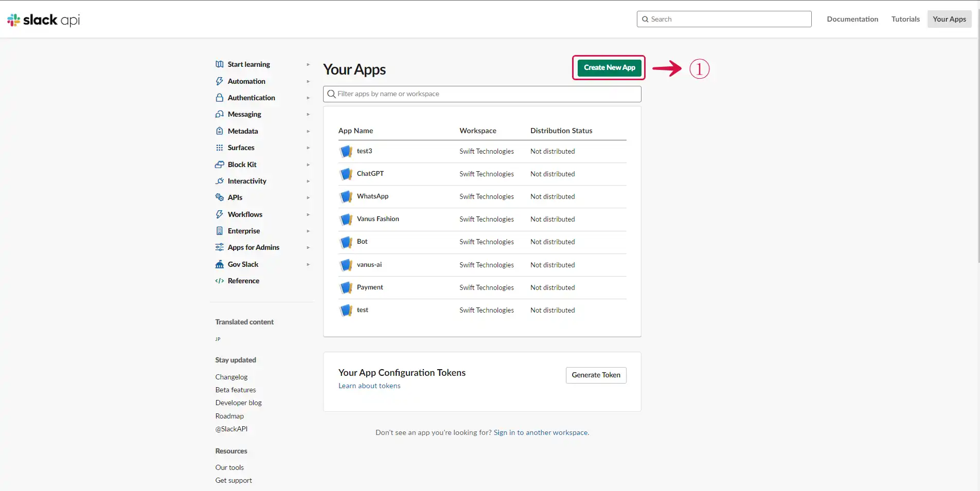Expand the Automation section arrow
This screenshot has height=491, width=980.
coord(308,81)
